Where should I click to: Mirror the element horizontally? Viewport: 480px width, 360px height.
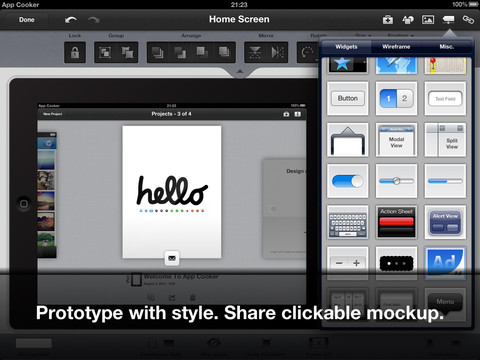(277, 52)
